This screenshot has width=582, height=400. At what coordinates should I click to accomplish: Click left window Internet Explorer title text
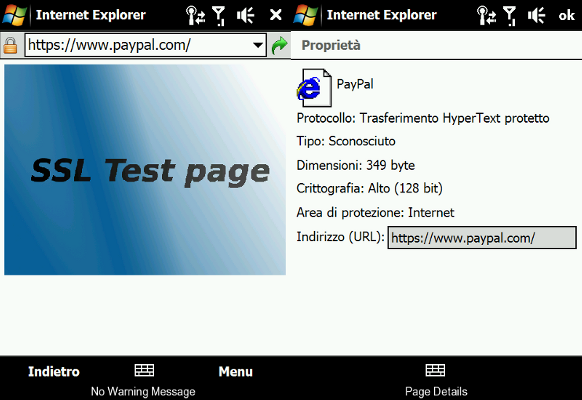pyautogui.click(x=91, y=15)
